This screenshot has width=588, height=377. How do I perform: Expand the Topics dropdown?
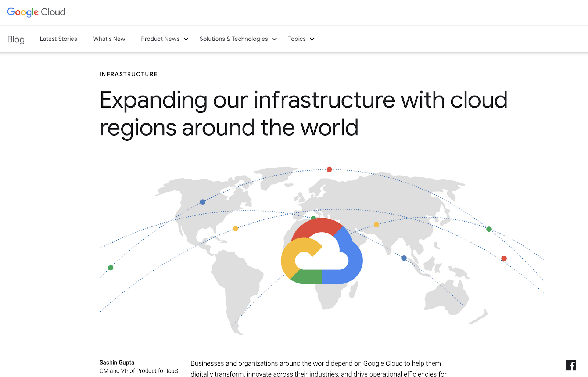301,39
